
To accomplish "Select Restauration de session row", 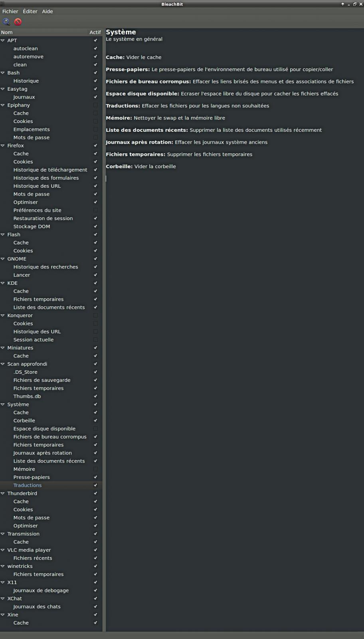I will click(51, 218).
